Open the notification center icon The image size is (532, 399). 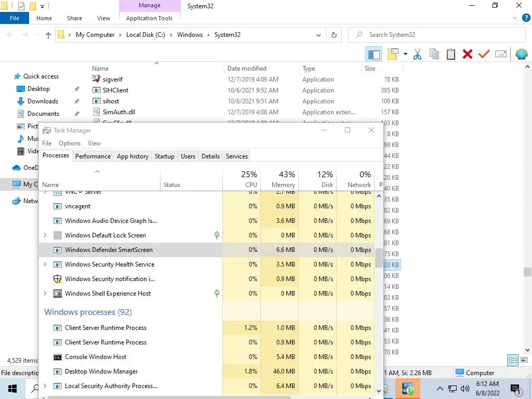pyautogui.click(x=515, y=389)
